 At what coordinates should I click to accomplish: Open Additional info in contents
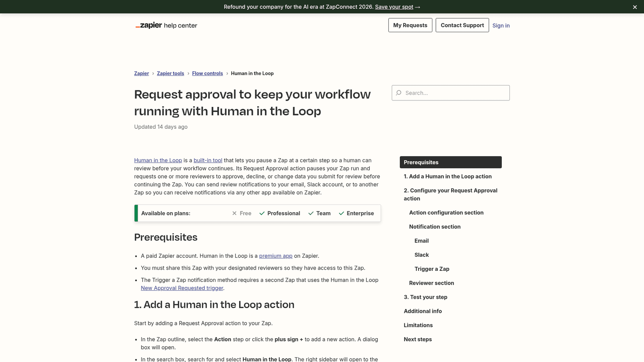coord(423,311)
